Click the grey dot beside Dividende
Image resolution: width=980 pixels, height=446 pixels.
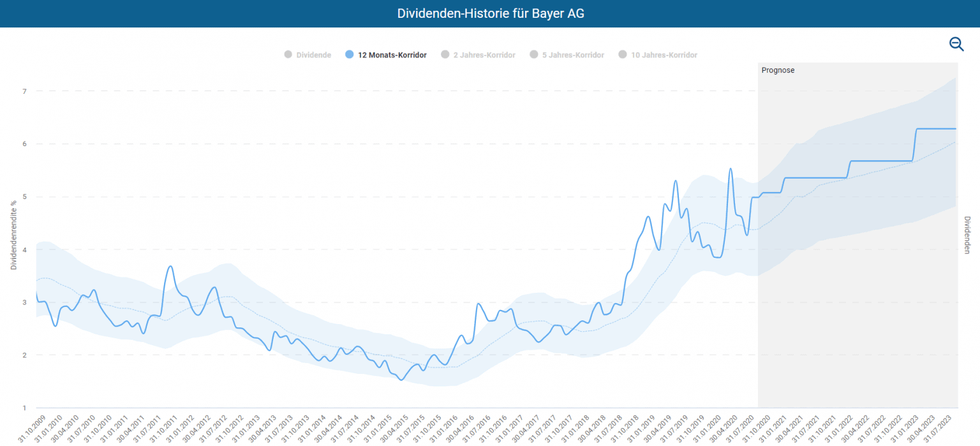click(288, 55)
